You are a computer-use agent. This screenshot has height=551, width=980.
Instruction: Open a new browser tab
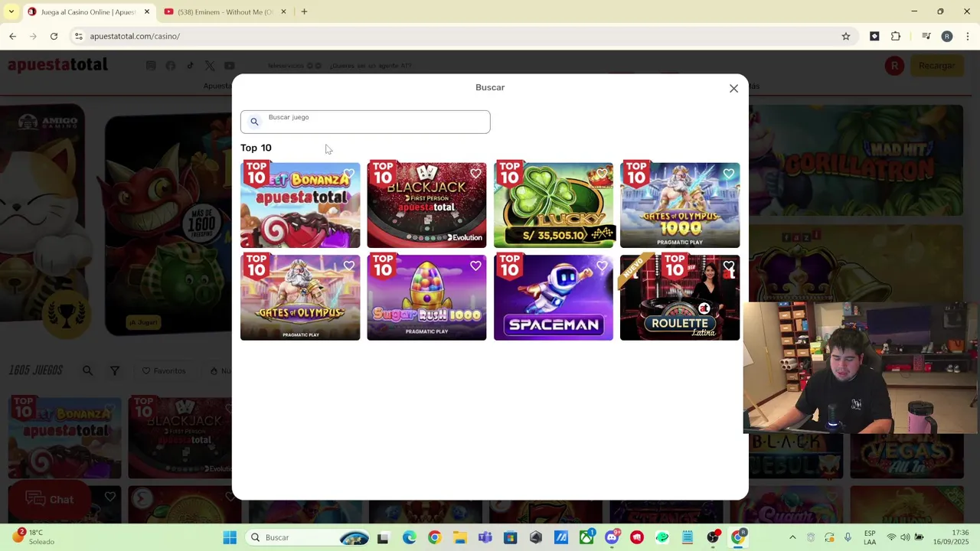[x=304, y=12]
